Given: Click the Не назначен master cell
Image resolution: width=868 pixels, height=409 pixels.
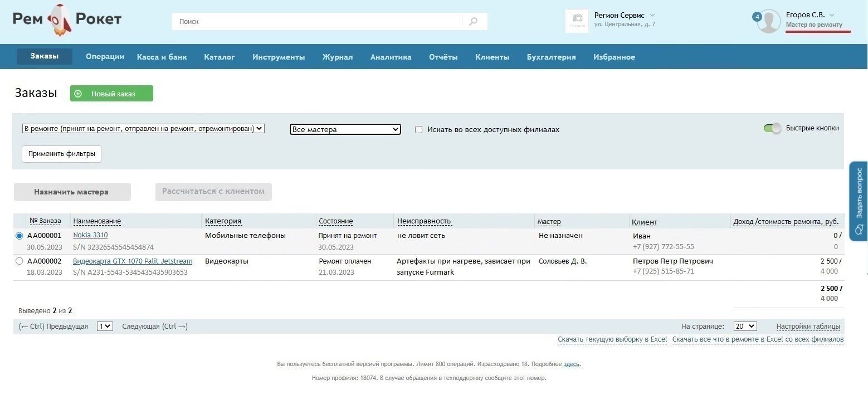Looking at the screenshot, I should pos(560,236).
